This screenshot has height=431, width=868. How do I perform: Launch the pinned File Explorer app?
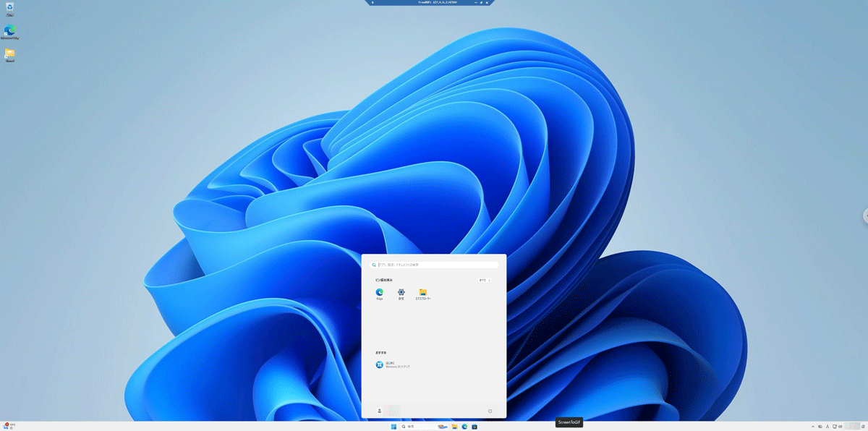[x=423, y=293]
